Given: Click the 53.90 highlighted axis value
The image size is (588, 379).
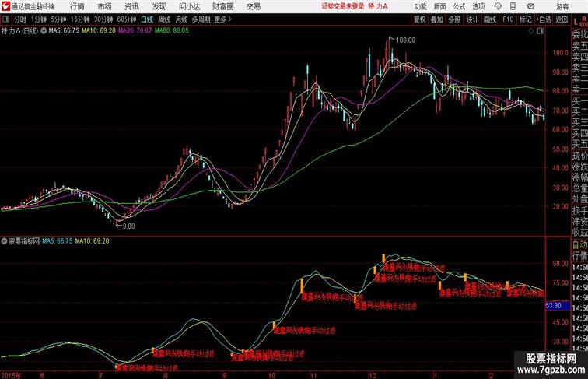Looking at the screenshot, I should tap(557, 305).
